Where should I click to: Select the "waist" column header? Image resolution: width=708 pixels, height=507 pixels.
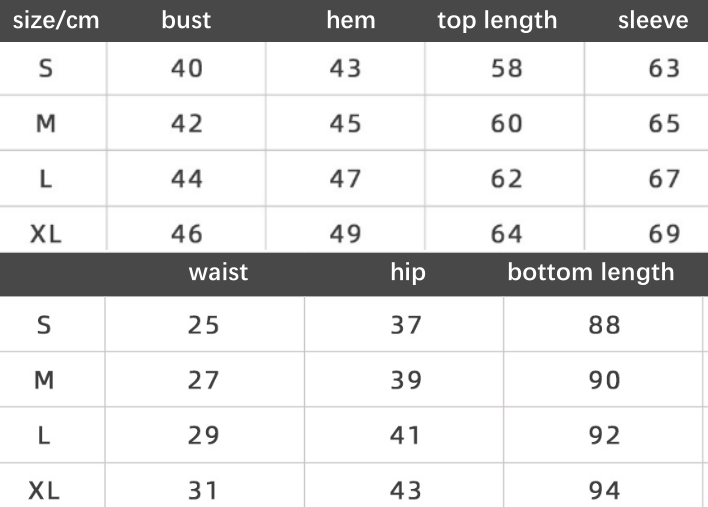click(218, 272)
